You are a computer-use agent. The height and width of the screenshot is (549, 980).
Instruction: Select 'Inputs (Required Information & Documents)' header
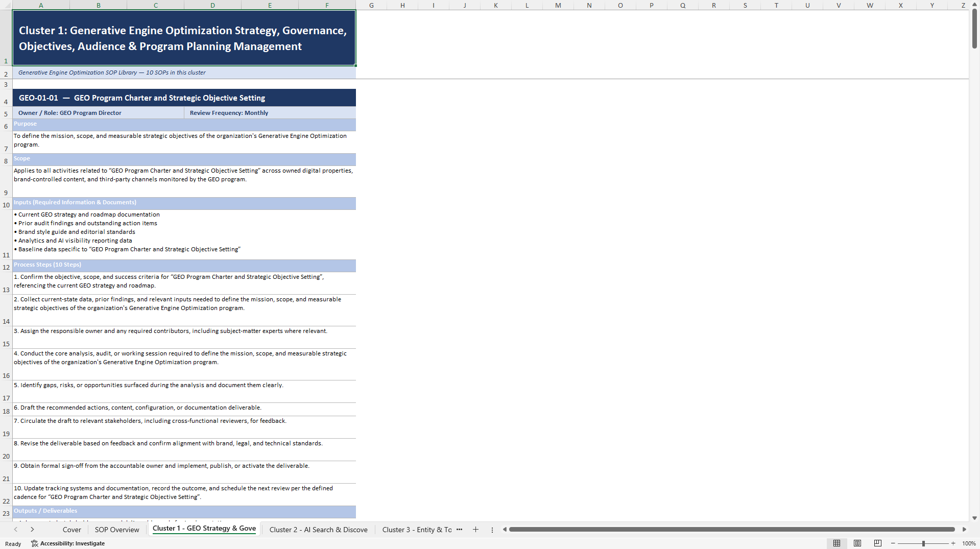[x=184, y=203]
